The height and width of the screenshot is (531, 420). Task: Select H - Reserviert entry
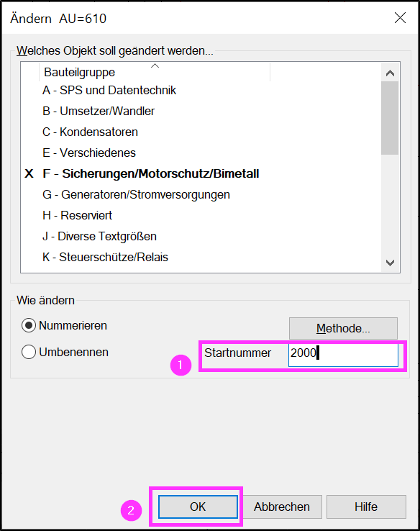(77, 215)
